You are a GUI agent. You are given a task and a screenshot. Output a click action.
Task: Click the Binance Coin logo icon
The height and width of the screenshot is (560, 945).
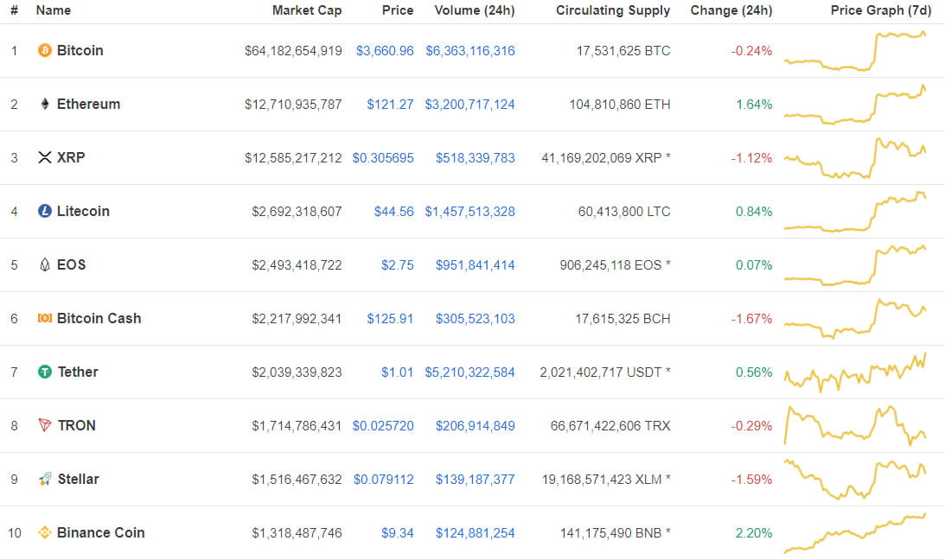point(45,533)
